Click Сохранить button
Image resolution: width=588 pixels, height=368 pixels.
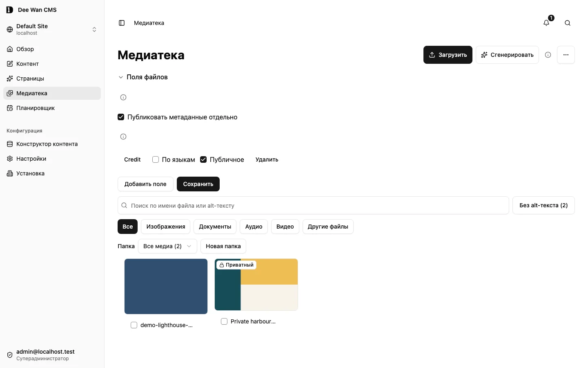[x=198, y=184]
